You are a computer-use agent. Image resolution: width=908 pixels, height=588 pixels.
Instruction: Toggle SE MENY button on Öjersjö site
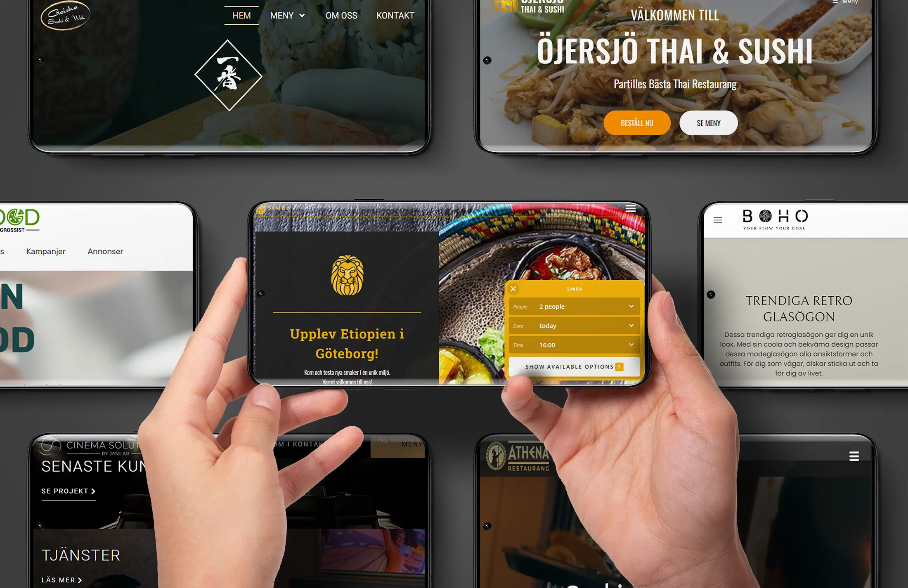point(707,123)
